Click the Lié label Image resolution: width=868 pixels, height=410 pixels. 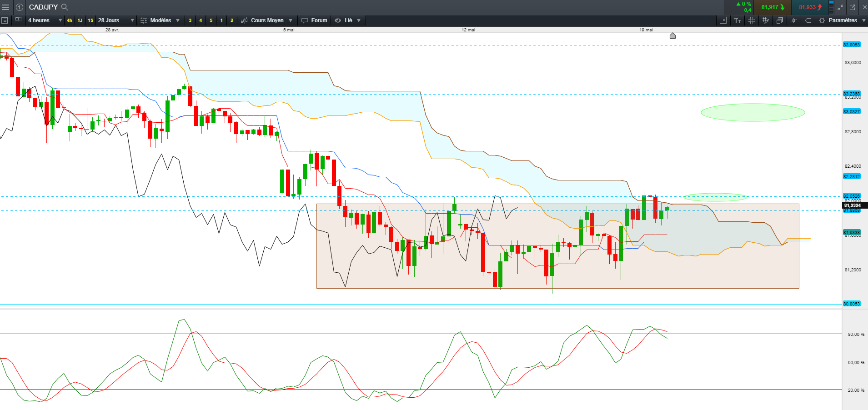[x=348, y=20]
